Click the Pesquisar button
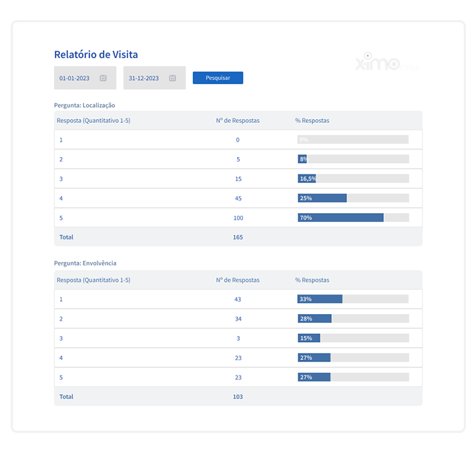This screenshot has width=476, height=453. click(218, 78)
